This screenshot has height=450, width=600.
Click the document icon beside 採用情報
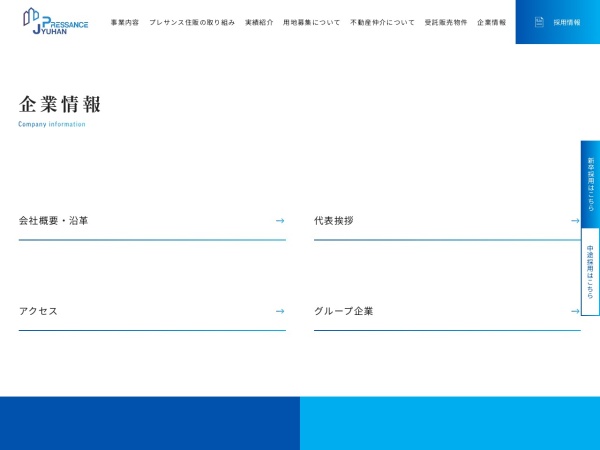click(539, 22)
